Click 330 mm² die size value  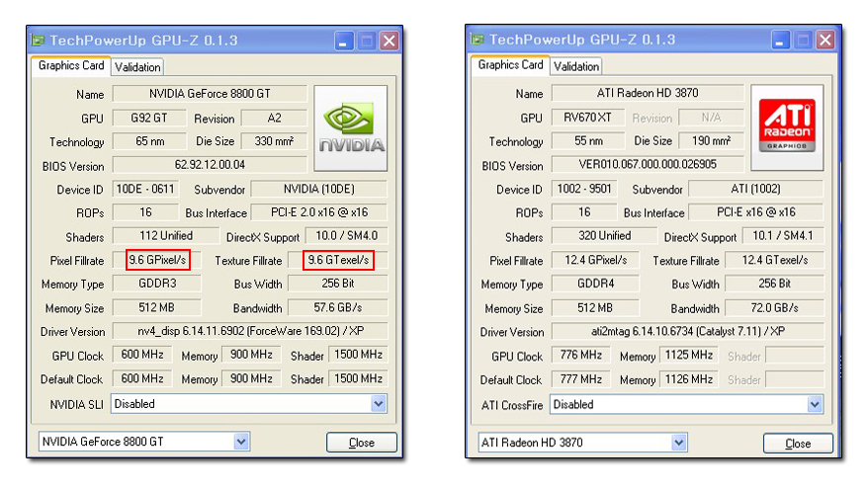274,141
